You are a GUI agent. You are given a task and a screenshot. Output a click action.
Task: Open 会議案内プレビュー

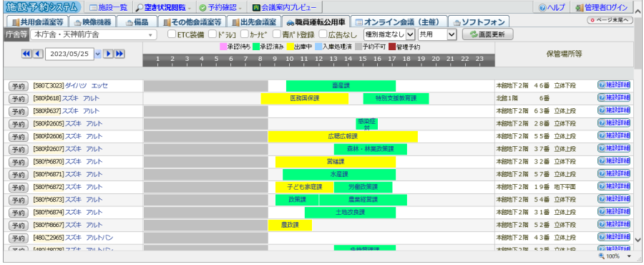(x=285, y=7)
